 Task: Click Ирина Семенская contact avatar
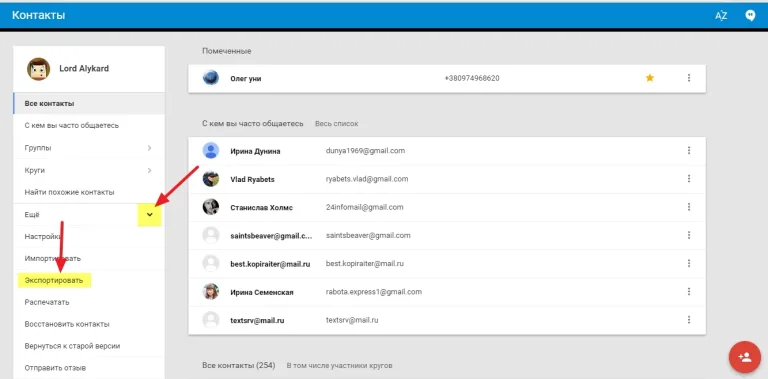pos(211,291)
